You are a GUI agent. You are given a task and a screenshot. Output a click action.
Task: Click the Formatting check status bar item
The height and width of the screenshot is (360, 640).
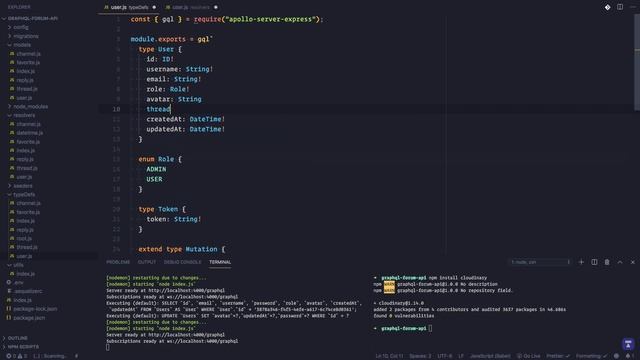591,356
